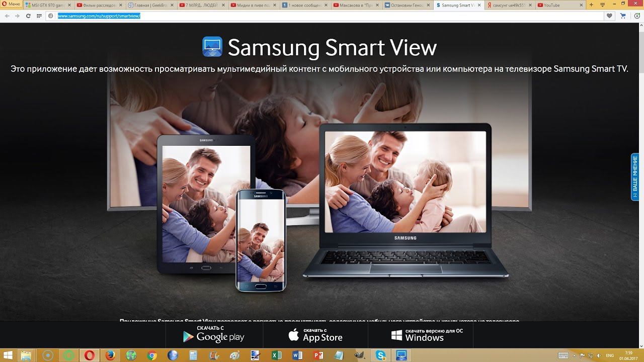Switch to the 1 новое сообщение tab
The height and width of the screenshot is (362, 644).
pyautogui.click(x=305, y=5)
